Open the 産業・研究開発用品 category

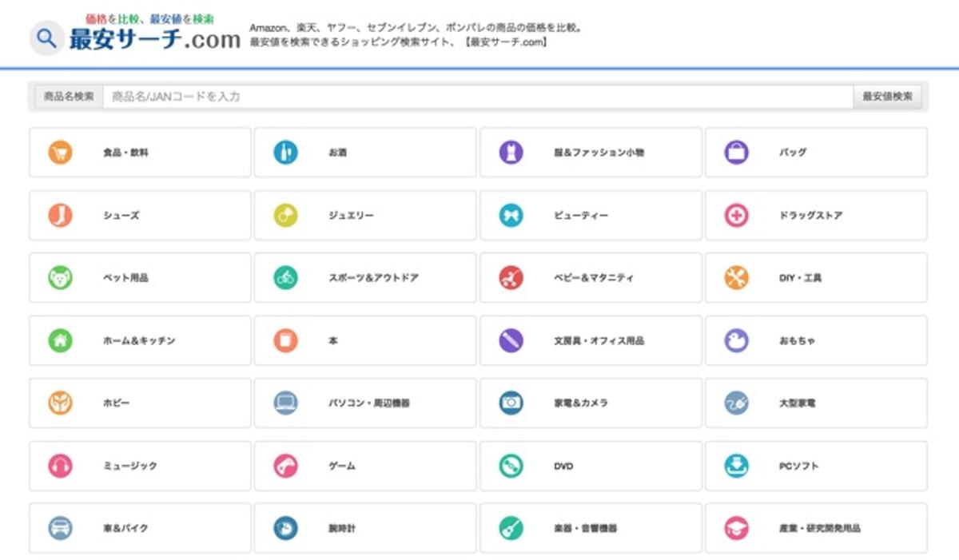tap(819, 529)
